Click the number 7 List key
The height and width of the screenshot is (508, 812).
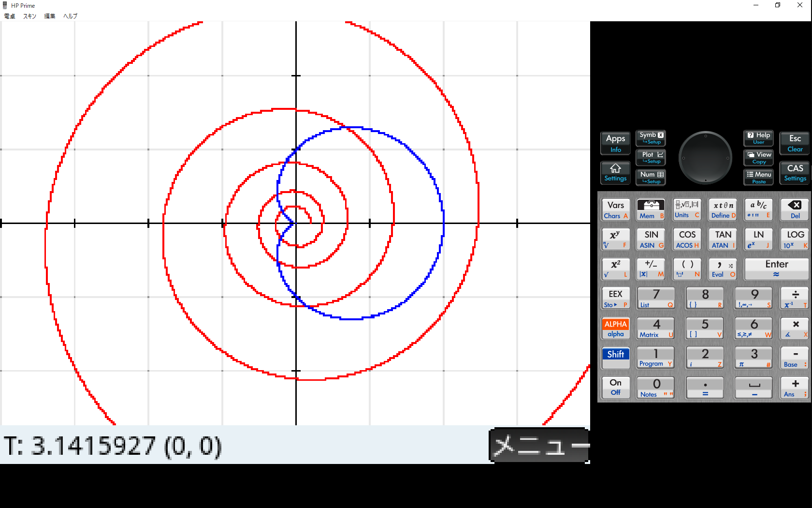[x=656, y=299]
